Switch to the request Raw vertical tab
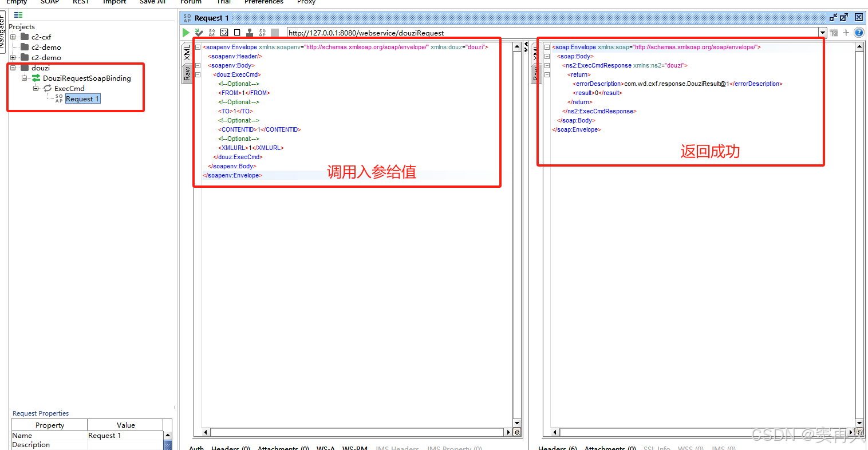 (x=187, y=73)
